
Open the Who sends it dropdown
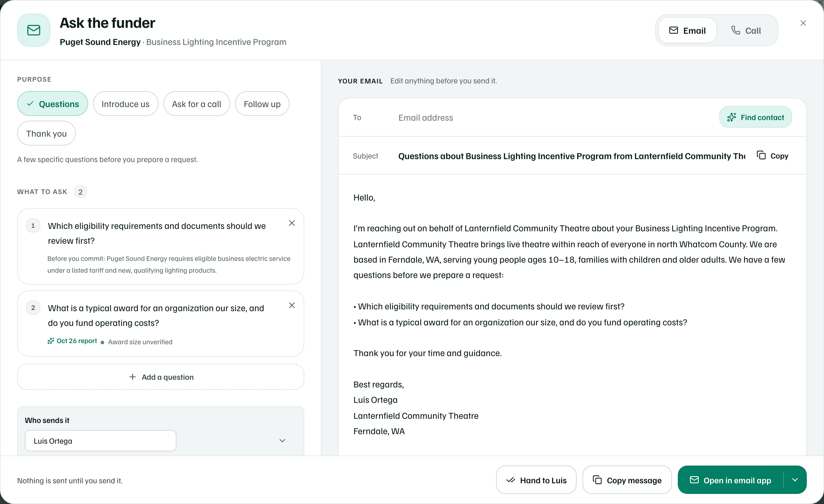coord(282,440)
